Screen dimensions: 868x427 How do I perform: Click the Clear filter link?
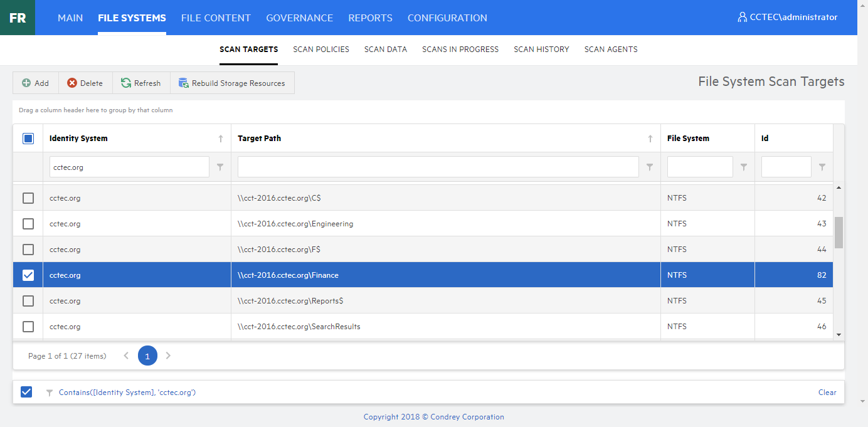click(x=827, y=393)
